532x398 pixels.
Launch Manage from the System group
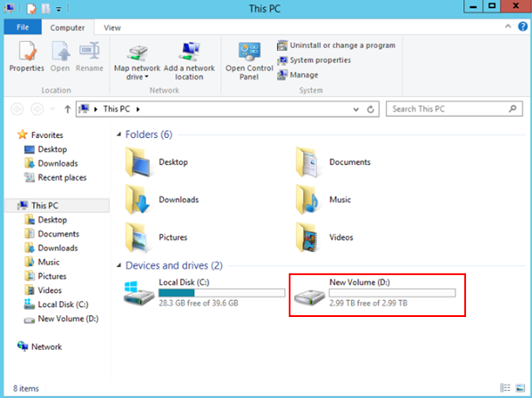298,75
